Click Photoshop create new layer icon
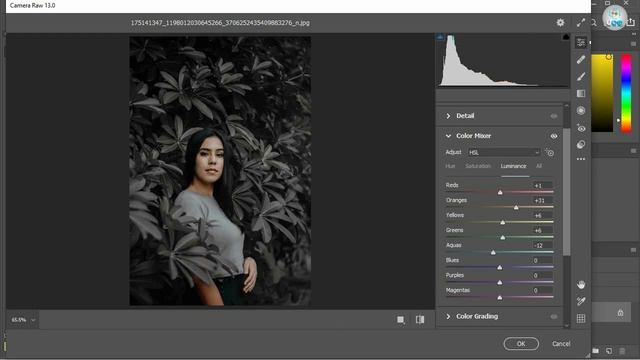640x360 pixels. pos(609,351)
